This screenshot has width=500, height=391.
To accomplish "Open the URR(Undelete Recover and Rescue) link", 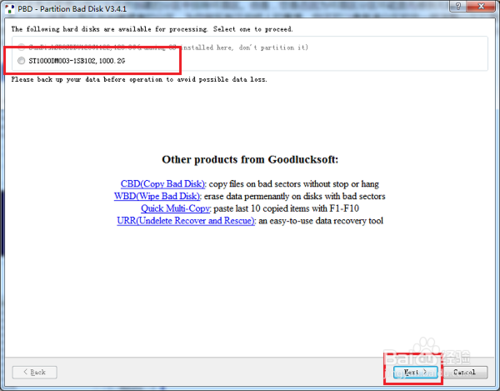I will point(186,221).
